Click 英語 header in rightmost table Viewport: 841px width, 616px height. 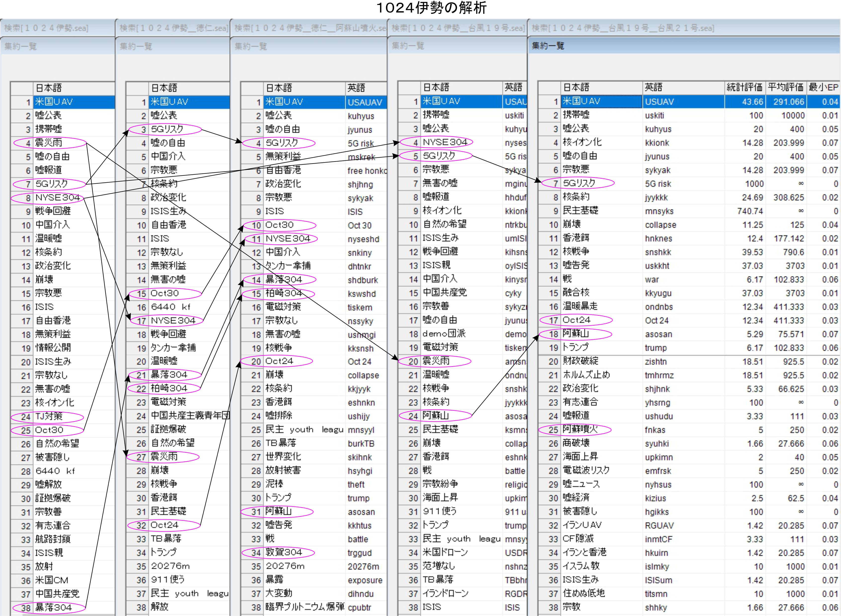tap(654, 87)
